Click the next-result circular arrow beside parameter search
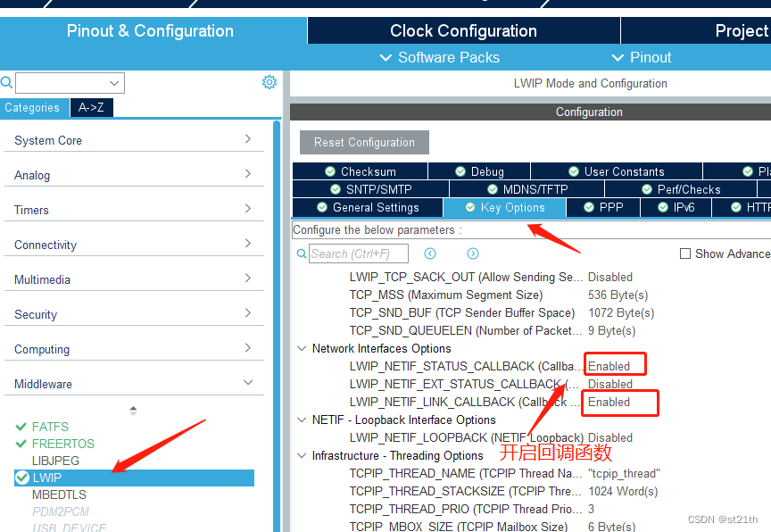Viewport: 771px width, 532px height. (x=473, y=254)
